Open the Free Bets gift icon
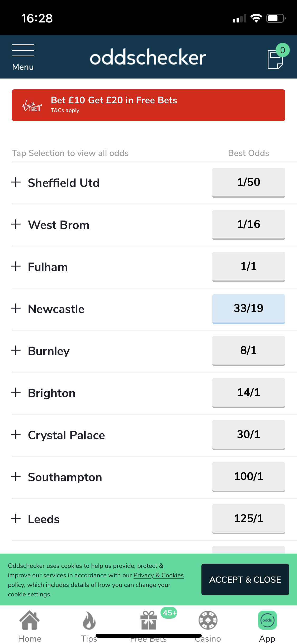297x644 pixels. (149, 620)
